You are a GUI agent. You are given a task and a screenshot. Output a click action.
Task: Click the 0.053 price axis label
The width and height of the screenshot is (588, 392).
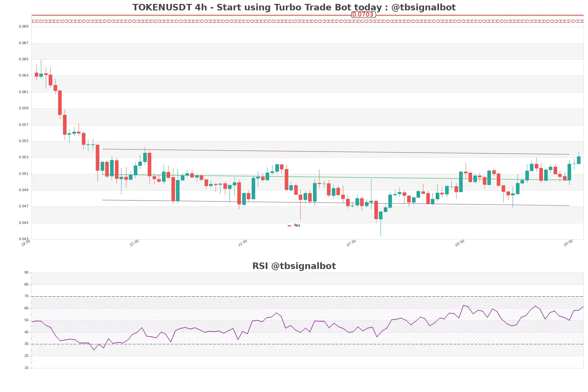coord(24,157)
